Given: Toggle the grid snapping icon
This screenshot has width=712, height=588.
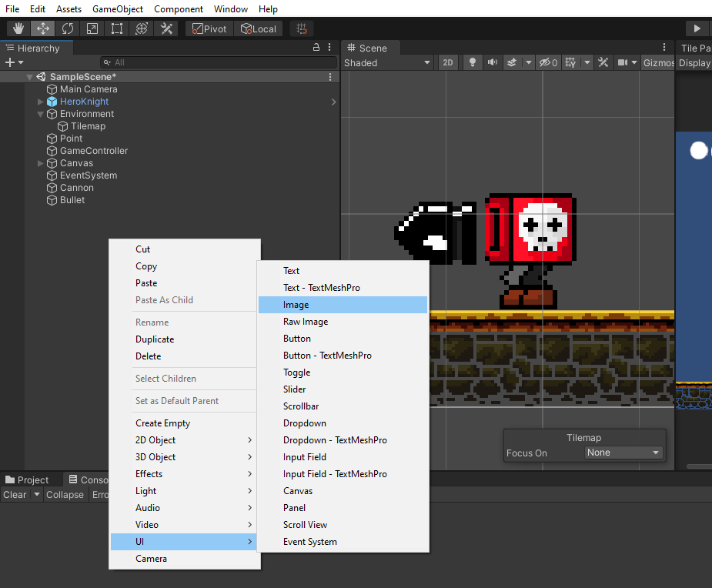Looking at the screenshot, I should 300,28.
